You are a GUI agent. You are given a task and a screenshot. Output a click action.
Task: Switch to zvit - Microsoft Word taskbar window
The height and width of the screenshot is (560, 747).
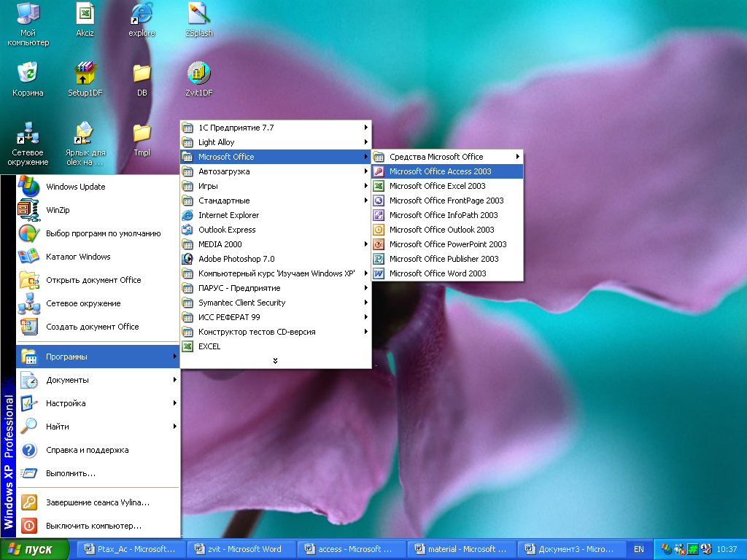point(240,550)
